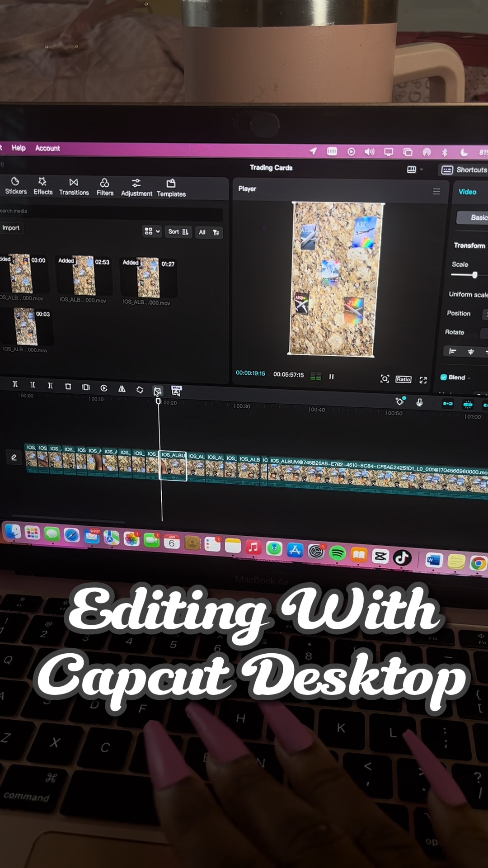The height and width of the screenshot is (868, 488).
Task: Open the Sort dropdown
Action: click(178, 232)
